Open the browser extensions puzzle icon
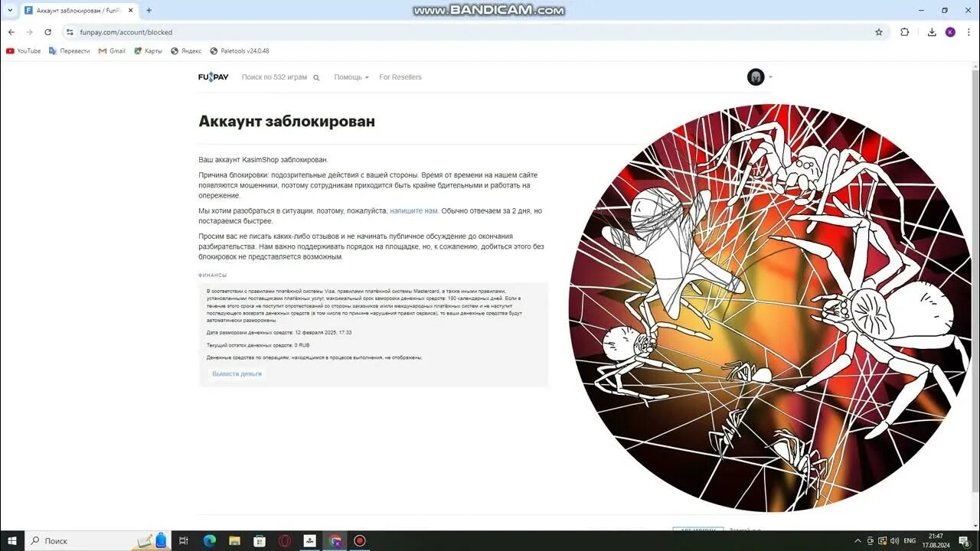The image size is (980, 551). 904,32
